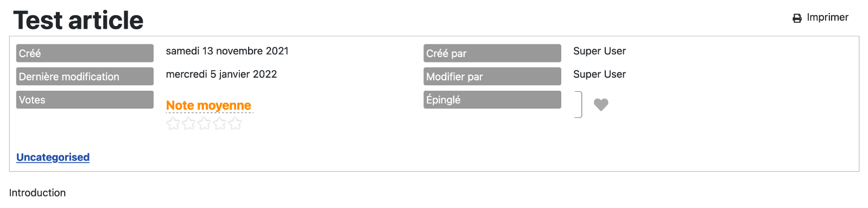868x208 pixels.
Task: Open the Uncategorised category link
Action: click(x=53, y=157)
